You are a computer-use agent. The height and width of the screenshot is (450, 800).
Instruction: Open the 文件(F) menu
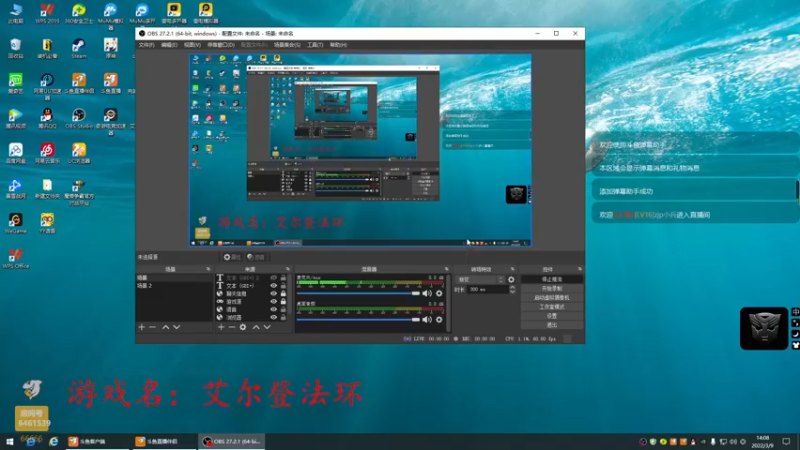(x=146, y=45)
